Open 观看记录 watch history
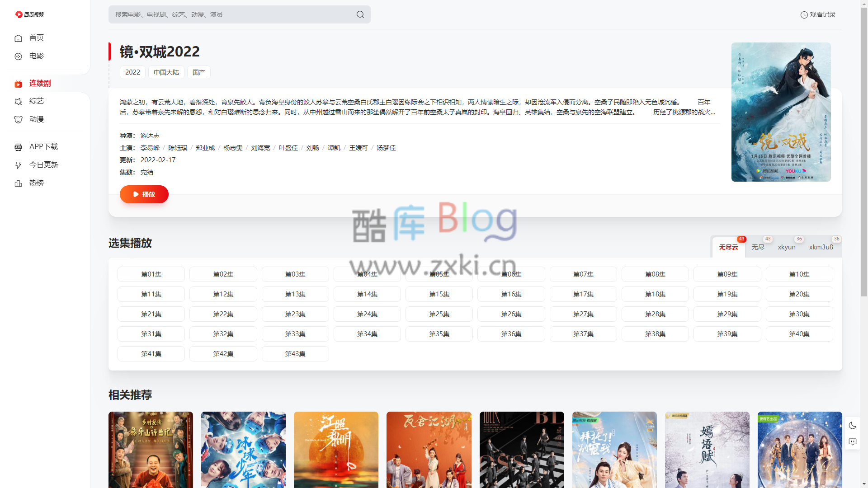 coord(818,14)
